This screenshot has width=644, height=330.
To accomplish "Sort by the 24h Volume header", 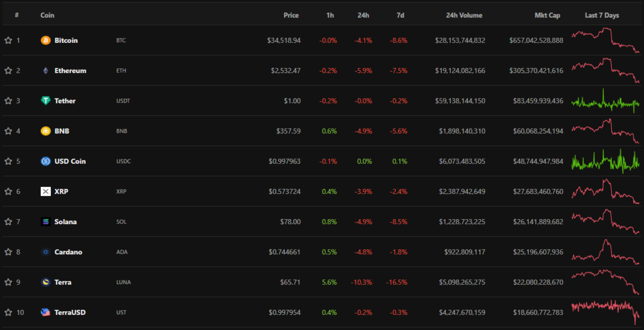I will [465, 15].
